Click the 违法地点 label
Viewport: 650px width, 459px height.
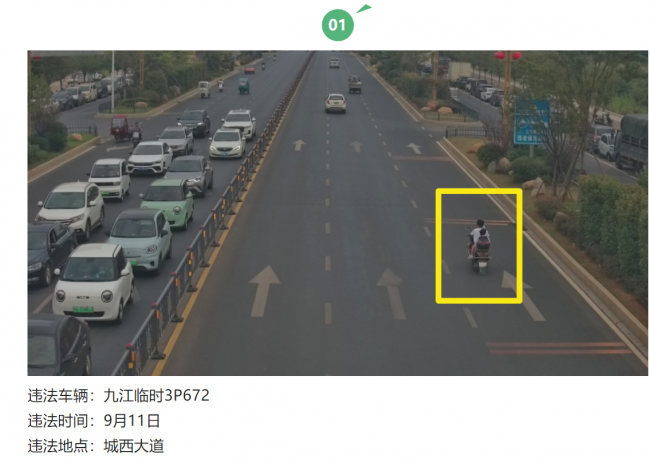(58, 446)
